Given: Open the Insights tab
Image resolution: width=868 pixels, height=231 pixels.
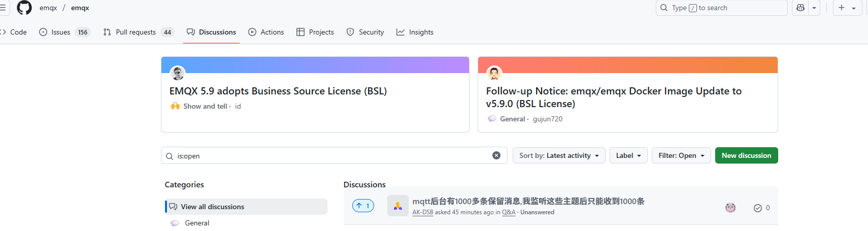Looking at the screenshot, I should click(x=415, y=32).
